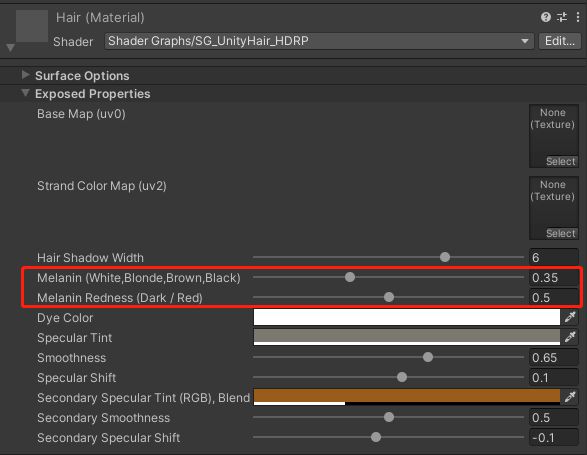
Task: Click the Smoothness slider handle
Action: tap(428, 357)
